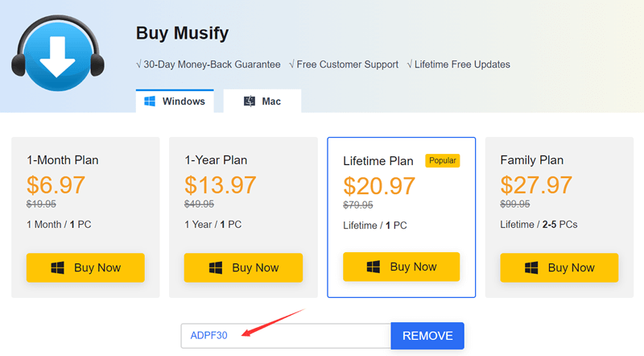
Task: Click the $6.97 price
Action: [56, 185]
